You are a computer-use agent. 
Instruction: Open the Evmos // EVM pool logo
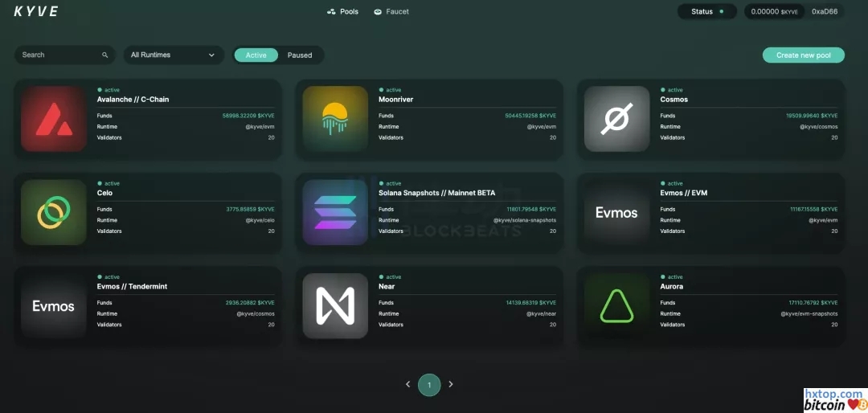[x=616, y=212]
